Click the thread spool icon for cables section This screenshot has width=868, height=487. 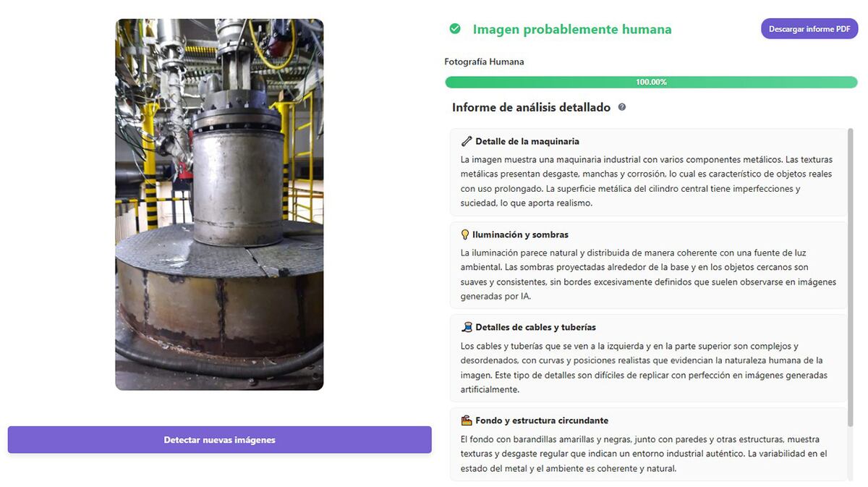(467, 327)
